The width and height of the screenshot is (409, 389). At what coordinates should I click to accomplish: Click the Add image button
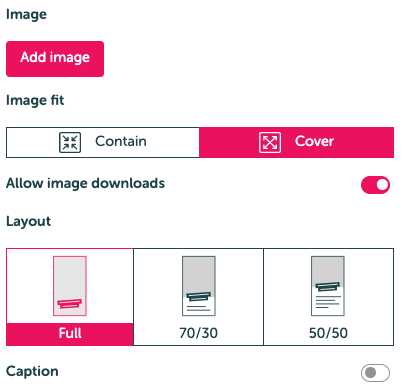[x=55, y=59]
